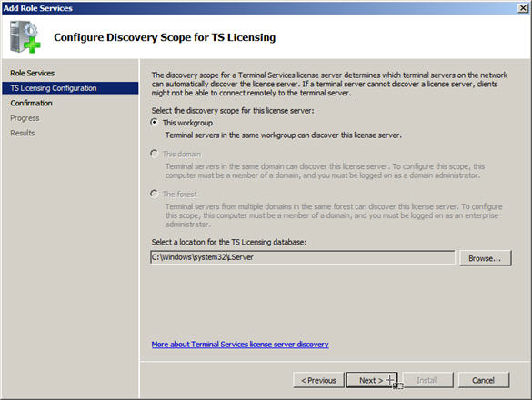The height and width of the screenshot is (400, 532).
Task: Click the Install button
Action: (x=427, y=380)
